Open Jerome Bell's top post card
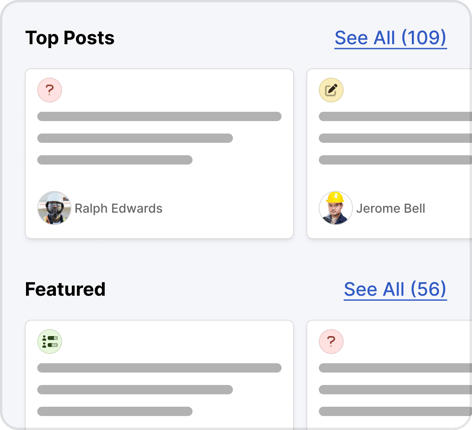The image size is (472, 430). [389, 154]
